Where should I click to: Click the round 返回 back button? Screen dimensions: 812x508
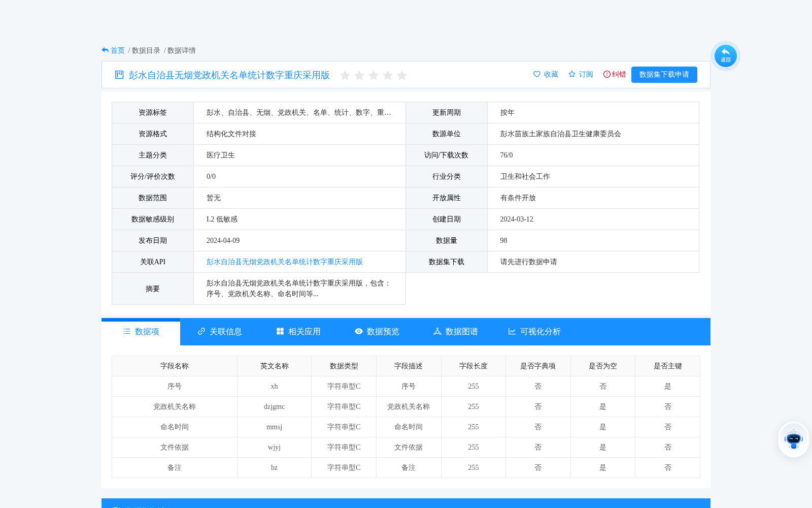pos(726,56)
